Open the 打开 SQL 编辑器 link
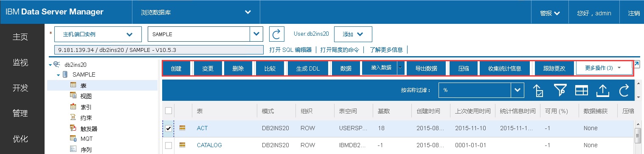 [x=290, y=50]
